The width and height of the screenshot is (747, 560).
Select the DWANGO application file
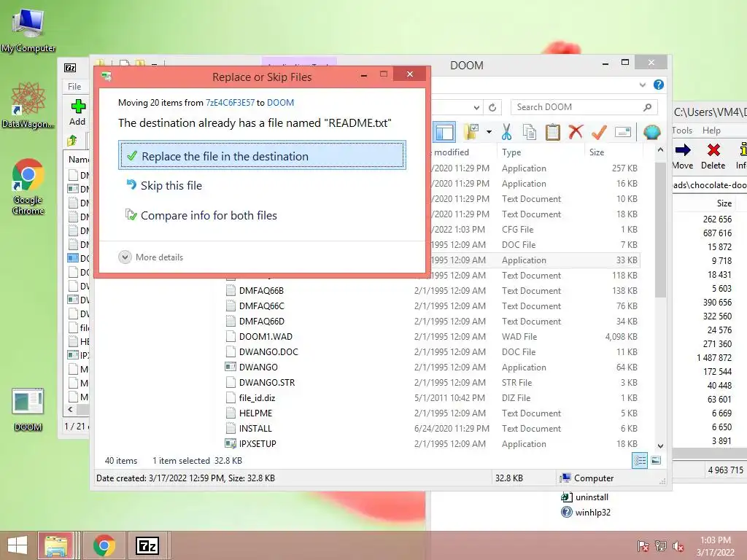coord(258,367)
